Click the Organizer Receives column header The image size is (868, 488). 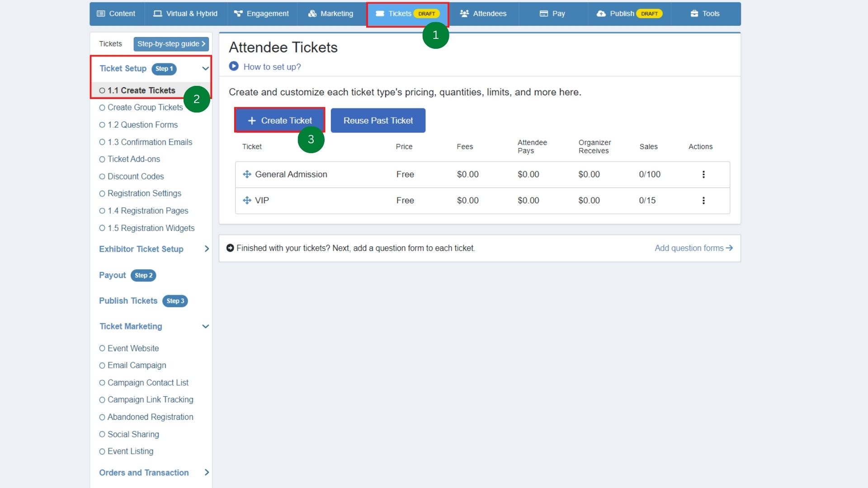click(x=594, y=146)
